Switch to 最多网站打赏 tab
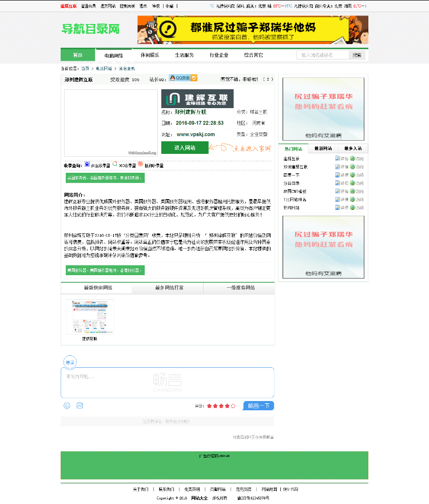Screen dimensions: 429x504 [169, 288]
